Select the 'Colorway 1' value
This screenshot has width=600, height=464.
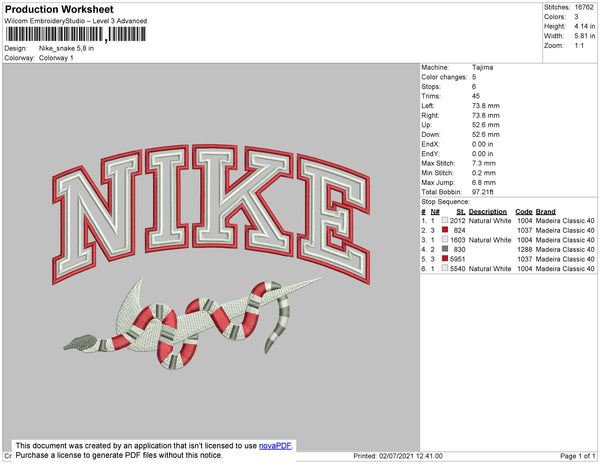coord(56,58)
